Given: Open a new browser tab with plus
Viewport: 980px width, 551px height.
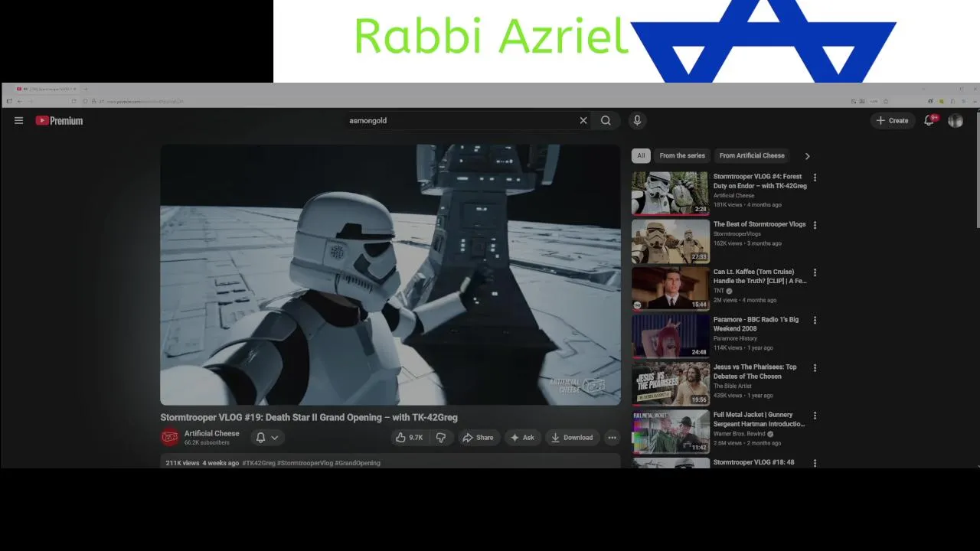Looking at the screenshot, I should pos(85,89).
